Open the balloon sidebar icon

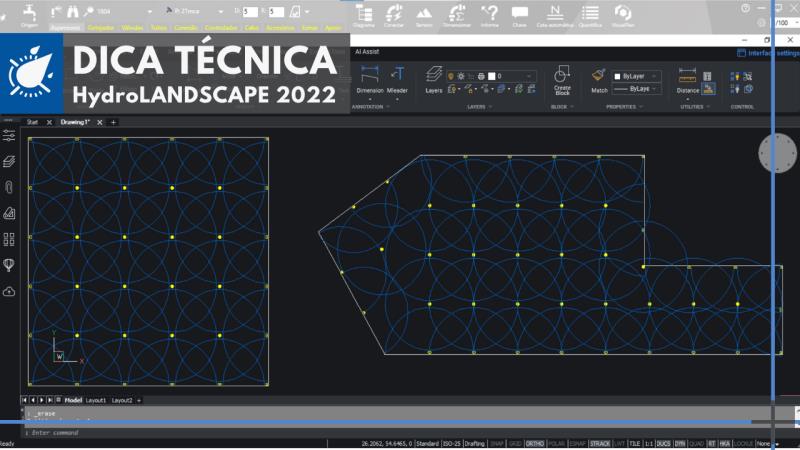pyautogui.click(x=9, y=265)
